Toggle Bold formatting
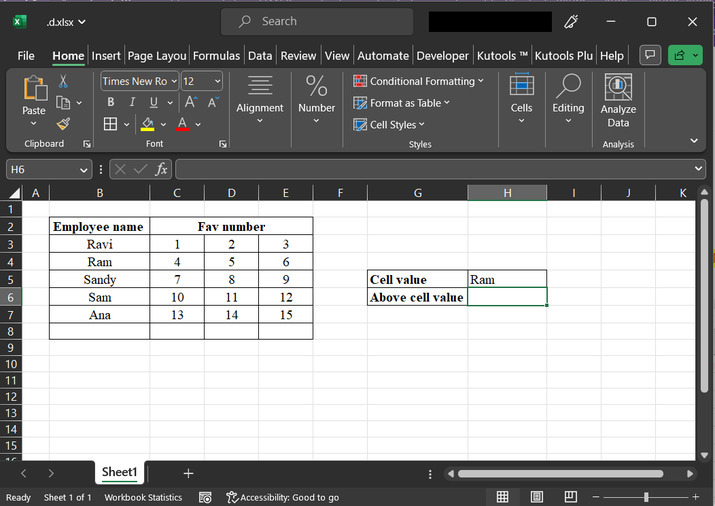Screen dimensions: 715x506 110,103
